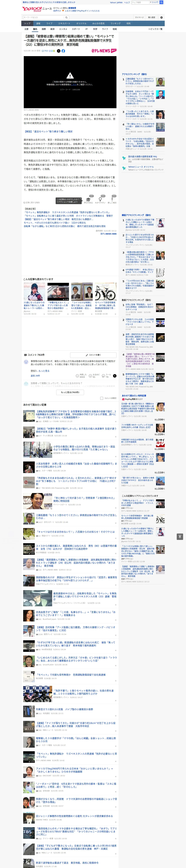Open related article 自転車「ながら運転」罰則
Screen dimensions: 186x868
point(64,226)
